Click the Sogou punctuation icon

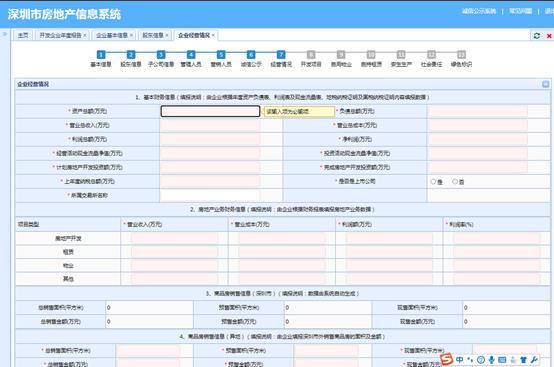coord(470,360)
